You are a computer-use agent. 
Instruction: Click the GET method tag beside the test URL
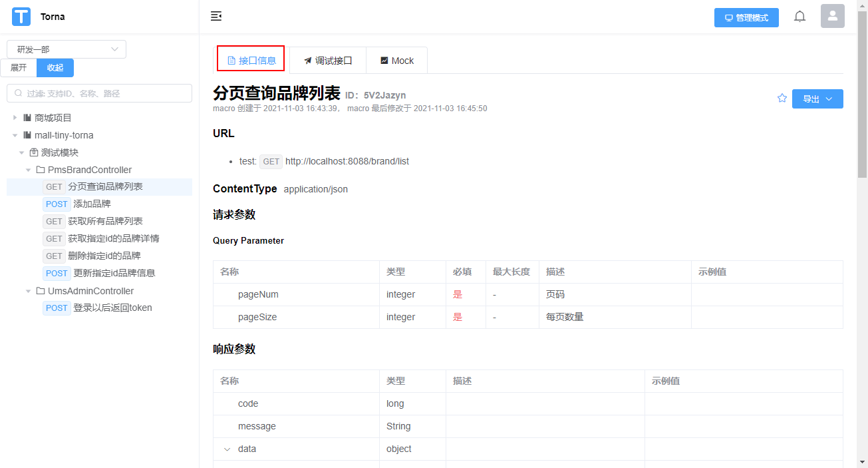click(271, 162)
